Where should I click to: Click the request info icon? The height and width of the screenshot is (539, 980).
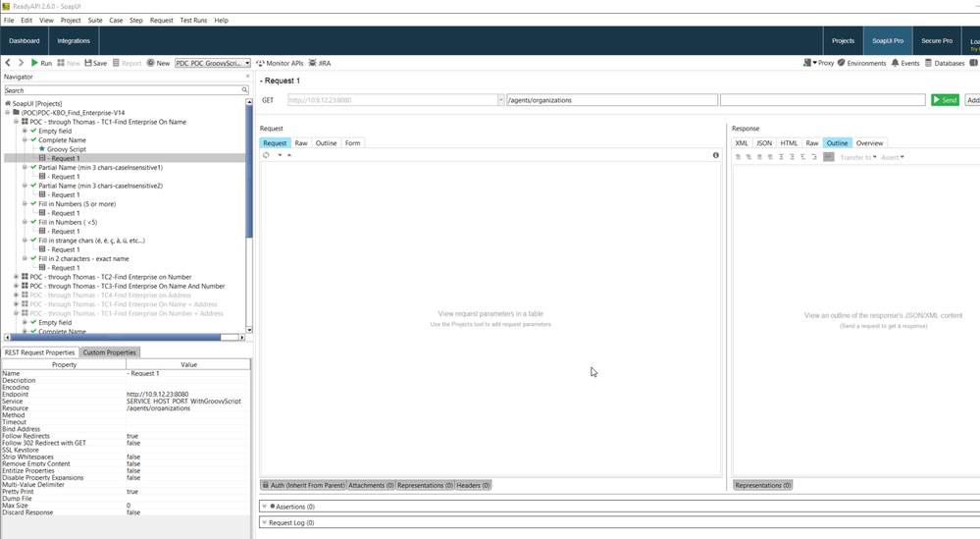[x=715, y=155]
